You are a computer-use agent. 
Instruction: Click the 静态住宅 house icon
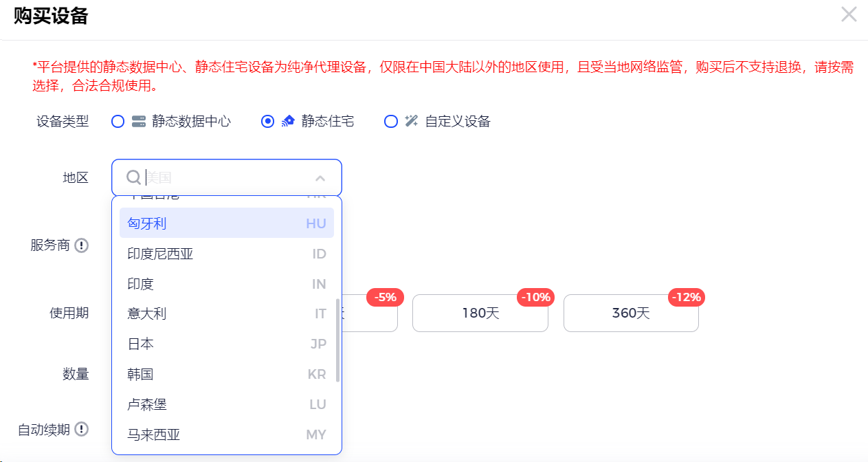pyautogui.click(x=289, y=122)
